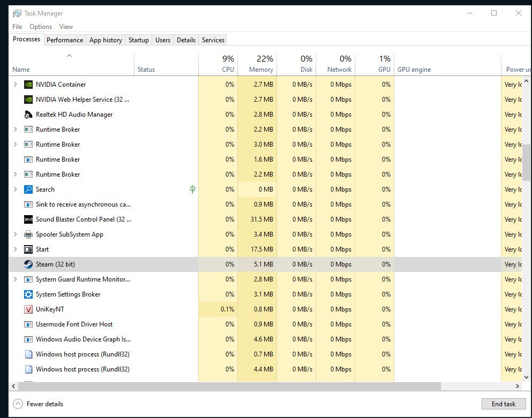The image size is (532, 418).
Task: Collapse sort arrow on Name column header
Action: [70, 56]
